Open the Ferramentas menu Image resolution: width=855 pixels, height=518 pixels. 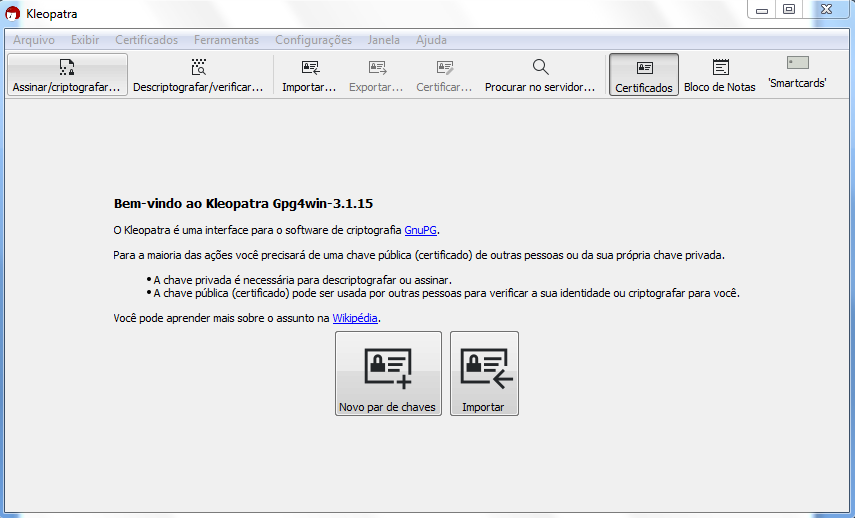(x=226, y=40)
